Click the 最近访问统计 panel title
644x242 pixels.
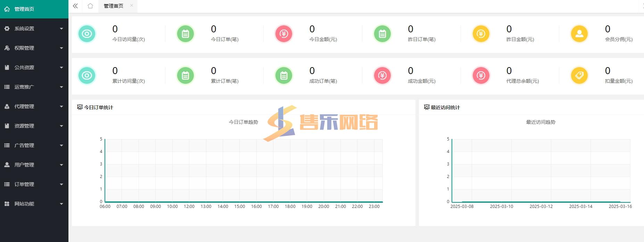pyautogui.click(x=445, y=107)
